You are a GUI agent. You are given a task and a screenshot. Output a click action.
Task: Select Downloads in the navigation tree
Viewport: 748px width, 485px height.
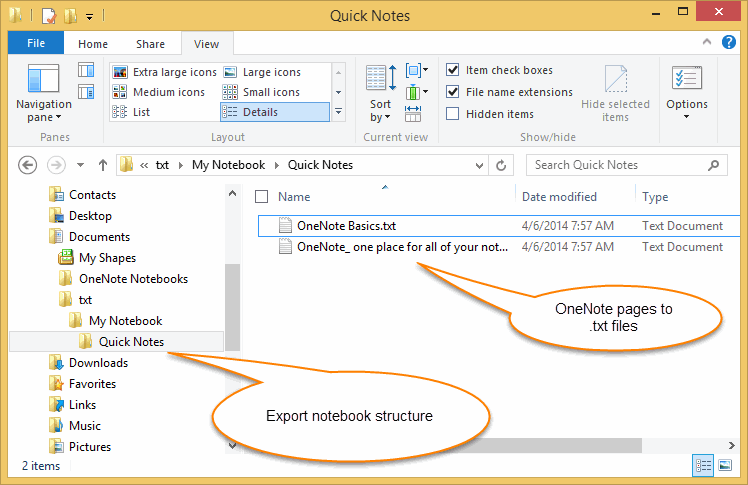coord(89,362)
